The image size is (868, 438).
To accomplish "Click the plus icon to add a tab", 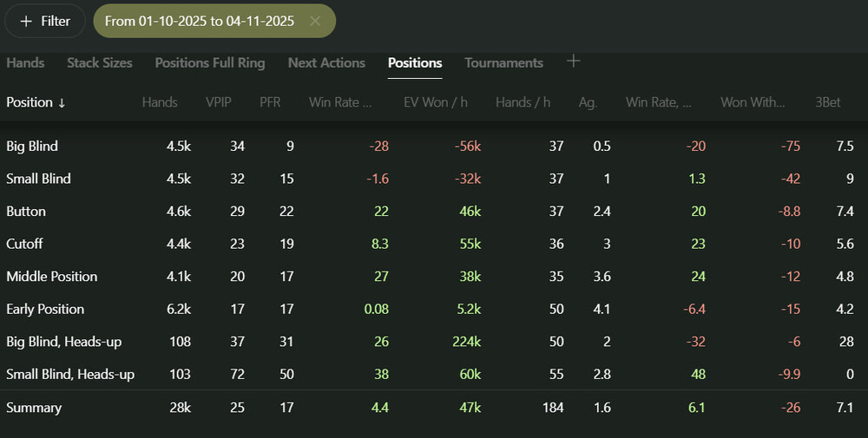I will tap(573, 61).
